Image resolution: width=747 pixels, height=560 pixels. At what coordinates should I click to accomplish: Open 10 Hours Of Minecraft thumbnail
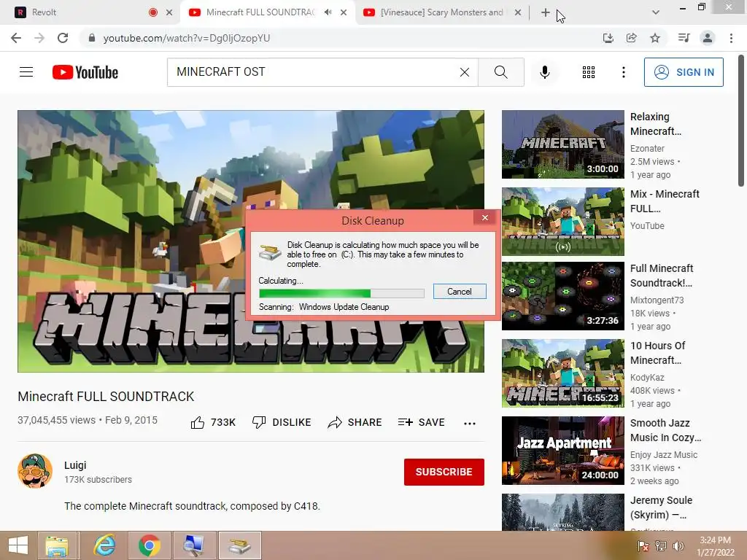tap(562, 373)
